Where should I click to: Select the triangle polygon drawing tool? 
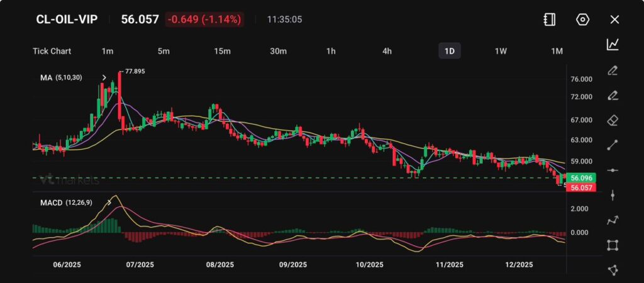tap(613, 270)
